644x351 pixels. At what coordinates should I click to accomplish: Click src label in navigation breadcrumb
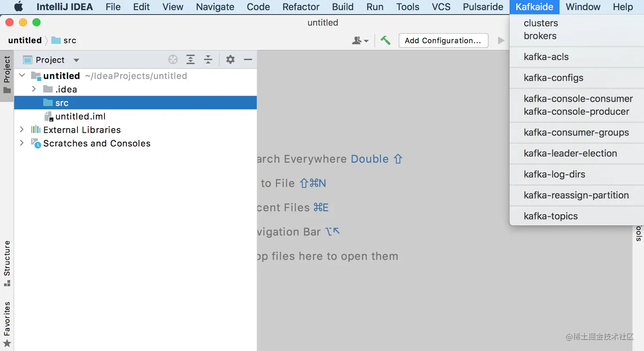click(x=70, y=40)
